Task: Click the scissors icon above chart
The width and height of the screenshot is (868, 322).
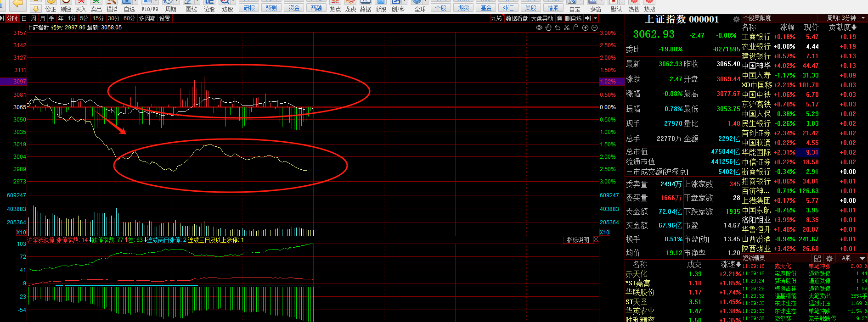Action: coord(567,28)
